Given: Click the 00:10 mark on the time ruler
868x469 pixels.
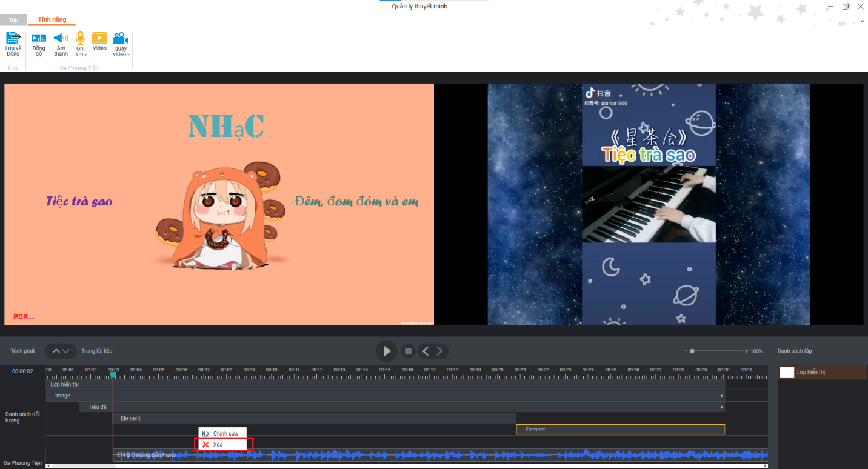Looking at the screenshot, I should coord(272,370).
